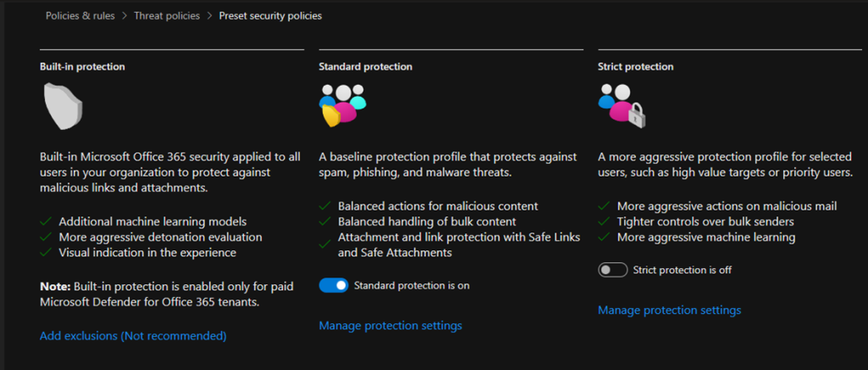Click the Strict protection heading

635,66
